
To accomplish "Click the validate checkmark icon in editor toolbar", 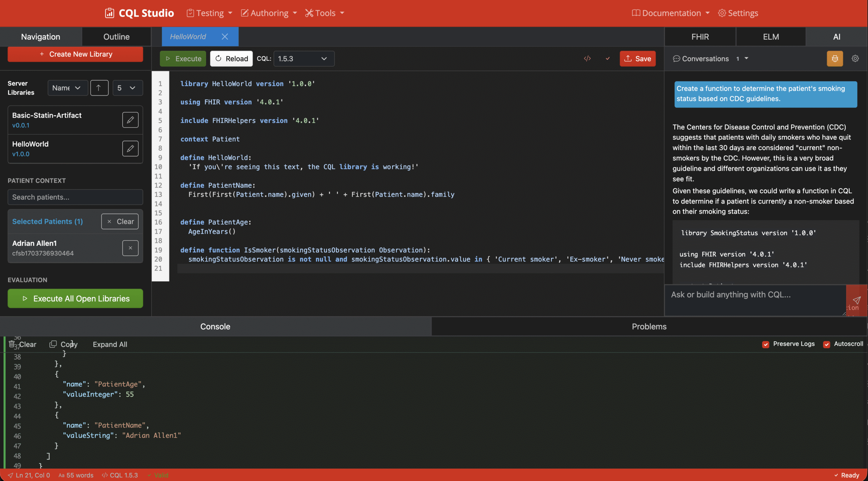I will click(608, 58).
